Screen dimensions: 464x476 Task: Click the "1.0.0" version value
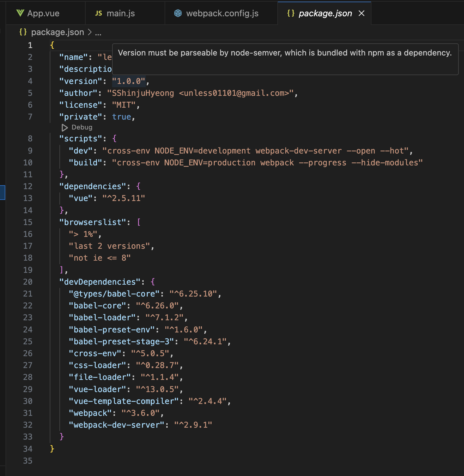(x=128, y=81)
